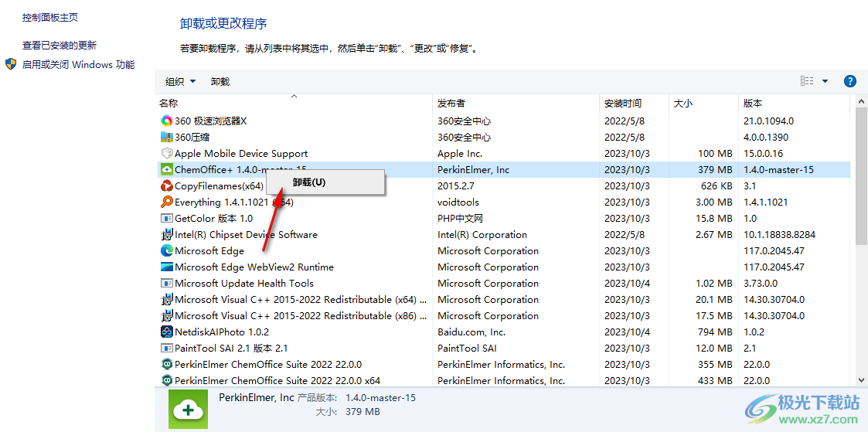Click the ChemOffice Suite 2022 22.0.0 icon
868x432 pixels.
[x=167, y=365]
